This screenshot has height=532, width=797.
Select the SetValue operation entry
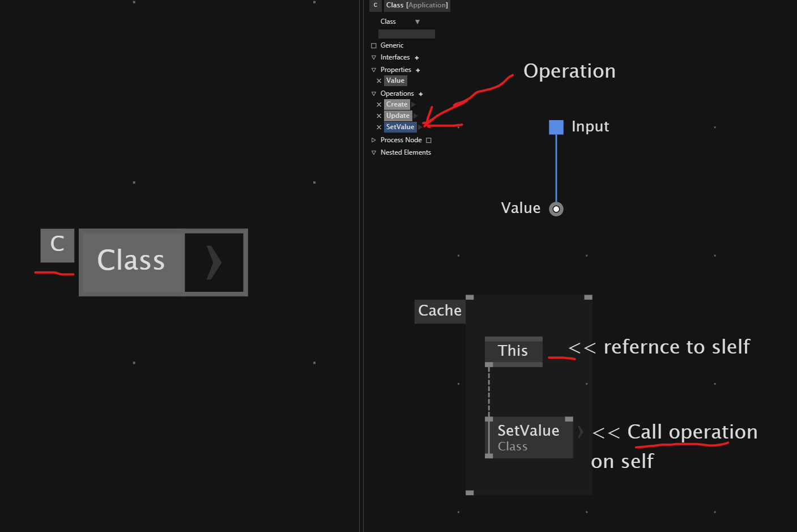click(400, 127)
